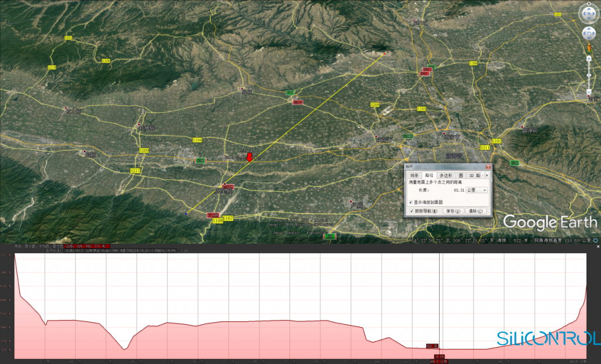Click the N north marker on compass
The height and width of the screenshot is (364, 601).
click(589, 4)
